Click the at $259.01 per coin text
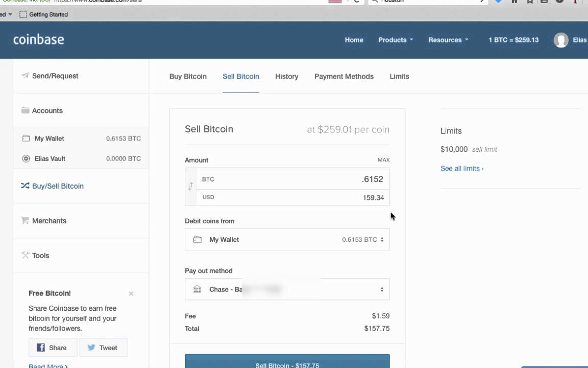588x368 pixels. [x=348, y=129]
